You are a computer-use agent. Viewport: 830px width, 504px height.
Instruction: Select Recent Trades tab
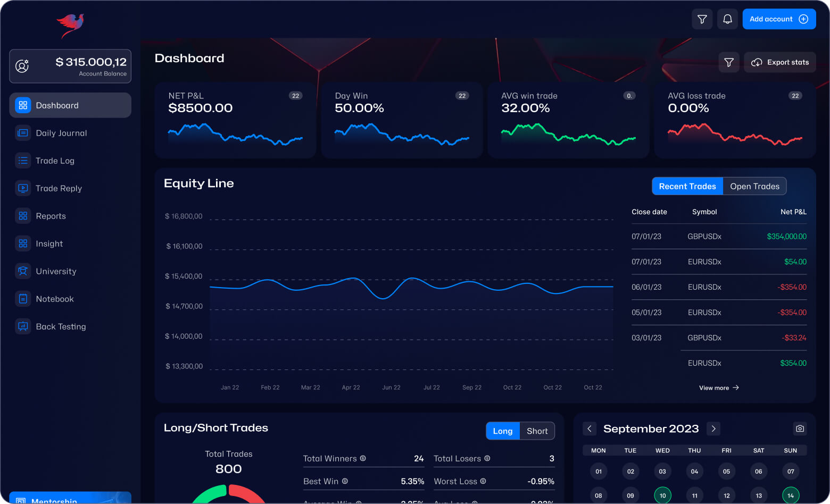(x=687, y=186)
